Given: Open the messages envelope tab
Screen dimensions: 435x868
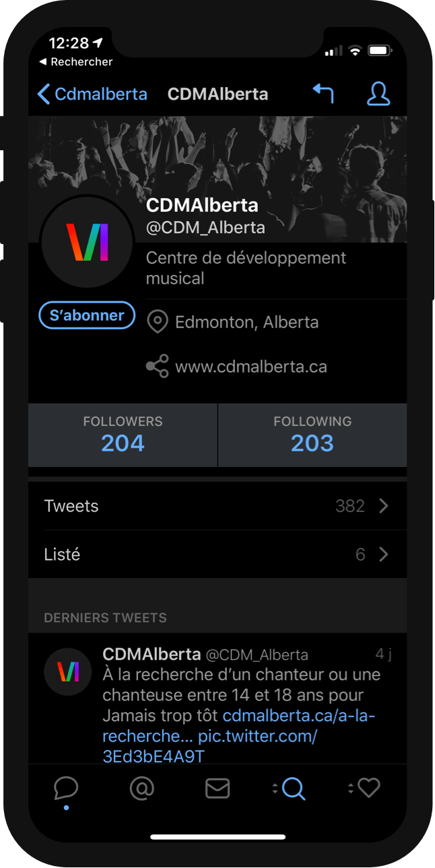Looking at the screenshot, I should pos(217,788).
